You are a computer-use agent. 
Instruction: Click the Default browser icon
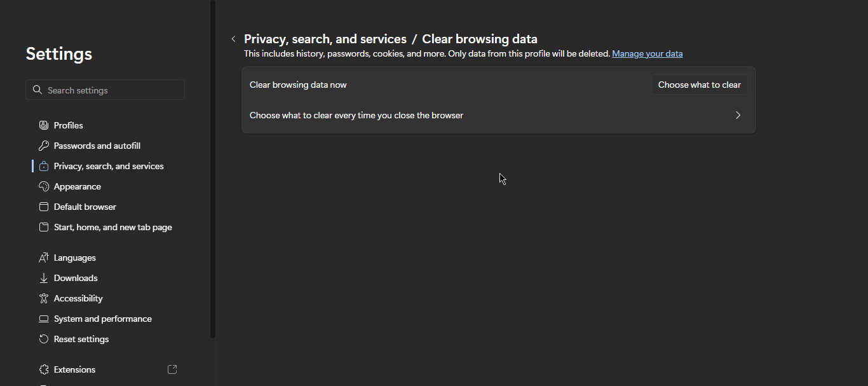pos(44,207)
